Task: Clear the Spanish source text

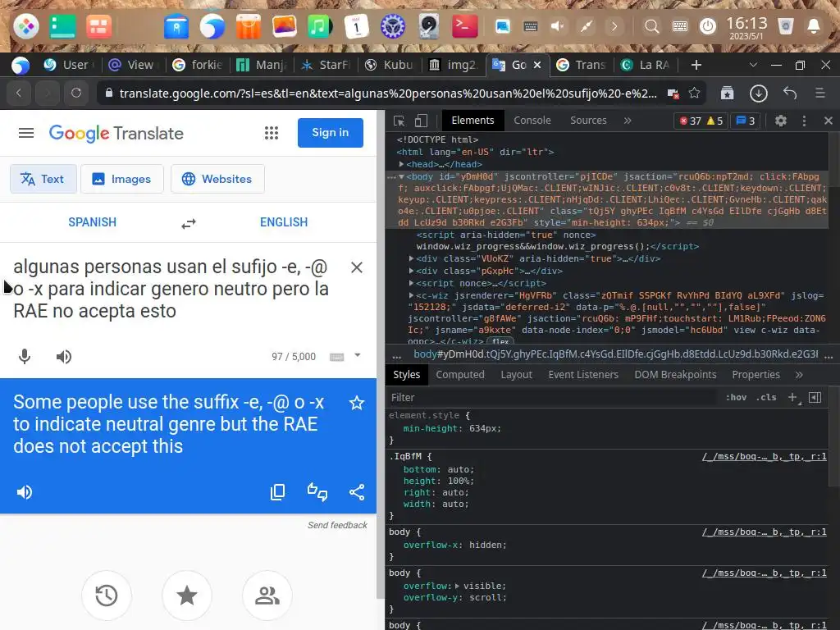Action: (356, 267)
